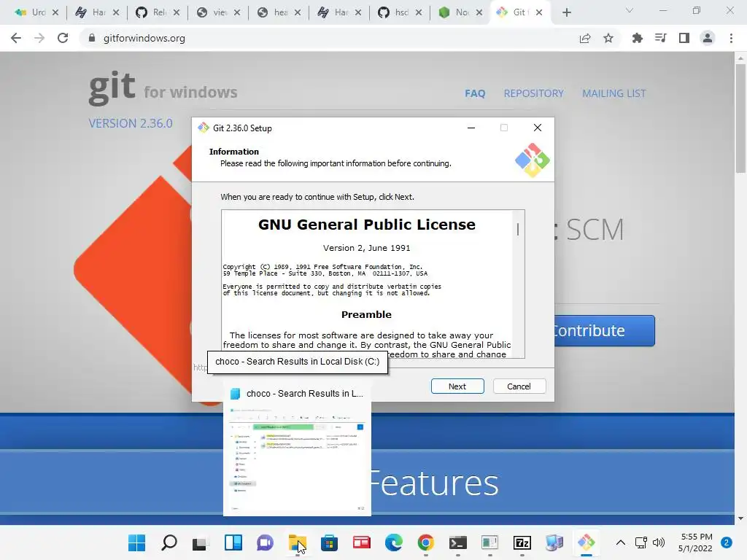This screenshot has height=560, width=747.
Task: Switch to the 'Rel' GitHub tab
Action: tap(158, 12)
